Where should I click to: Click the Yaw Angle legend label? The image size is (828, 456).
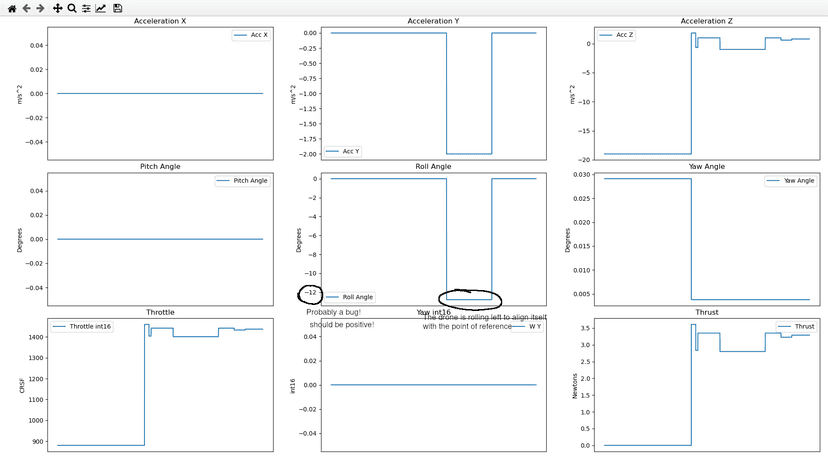point(791,181)
